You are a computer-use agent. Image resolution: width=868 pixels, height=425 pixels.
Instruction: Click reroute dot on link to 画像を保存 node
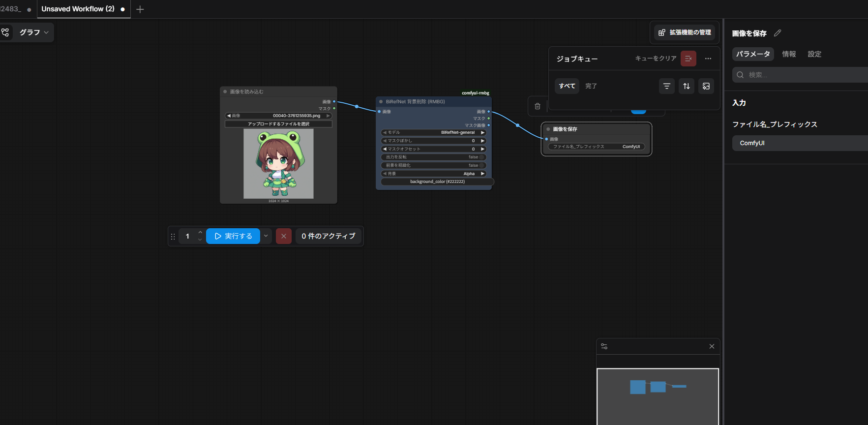click(517, 125)
